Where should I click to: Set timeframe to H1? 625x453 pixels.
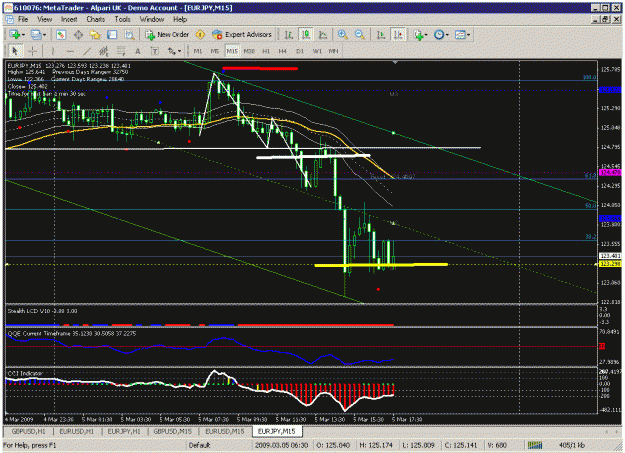point(266,51)
